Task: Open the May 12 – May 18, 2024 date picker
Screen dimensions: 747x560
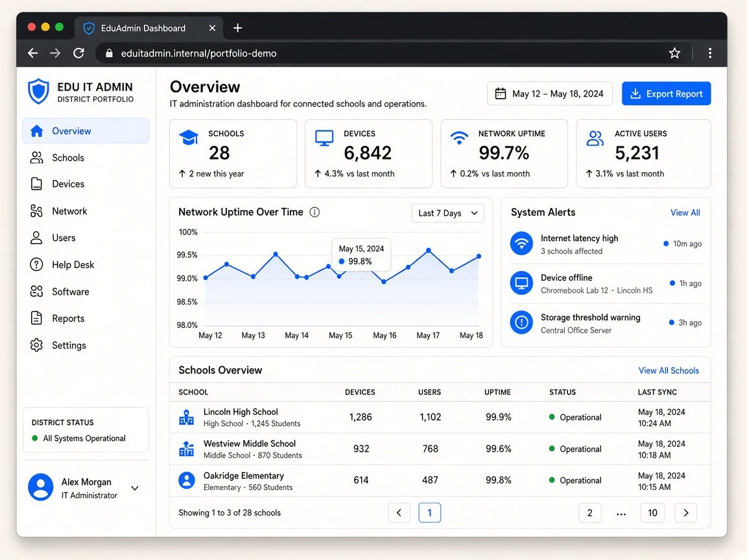Action: 550,94
